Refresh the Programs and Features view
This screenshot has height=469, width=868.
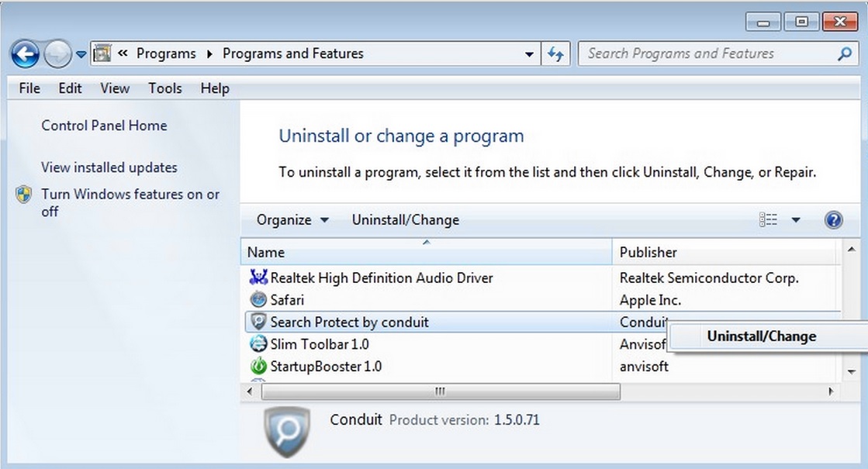coord(555,53)
